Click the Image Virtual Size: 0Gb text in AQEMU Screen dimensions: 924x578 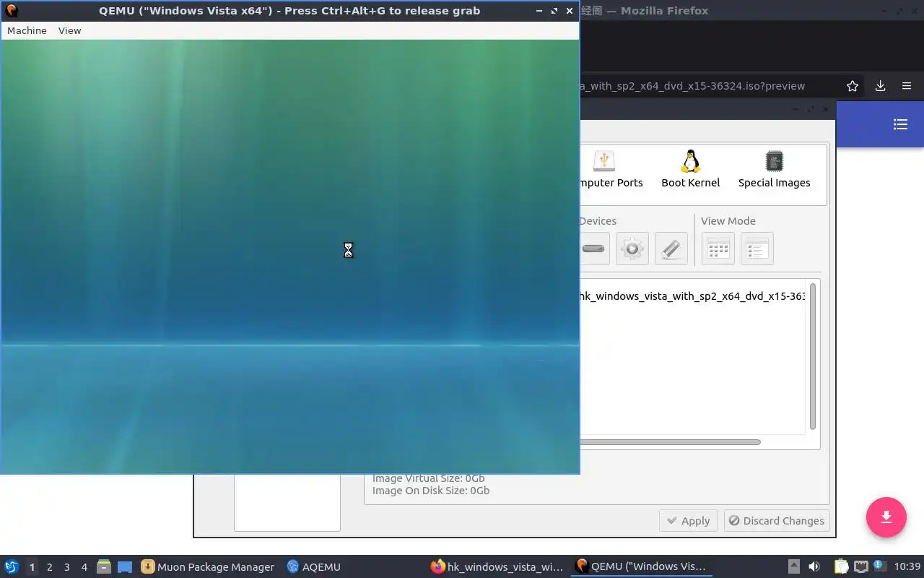pos(429,478)
